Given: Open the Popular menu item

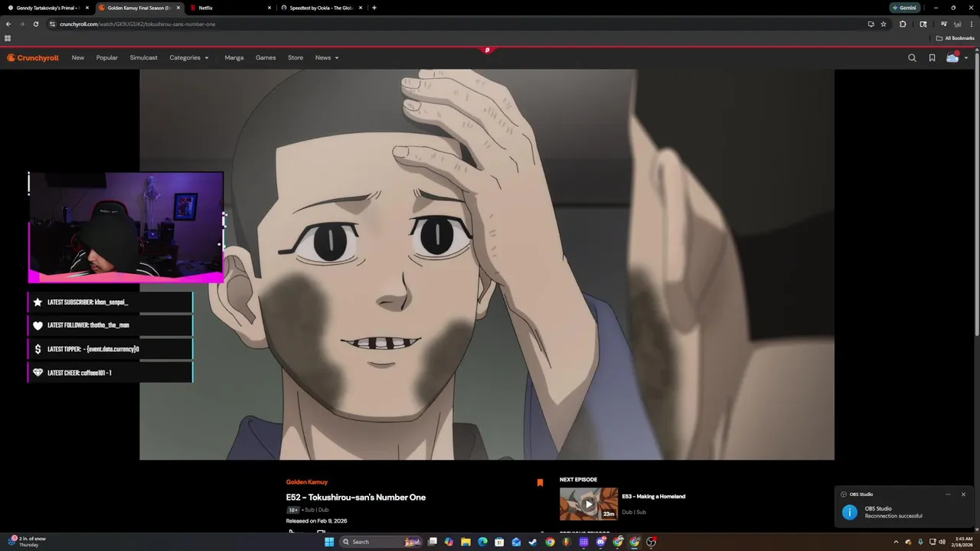Looking at the screenshot, I should 107,57.
